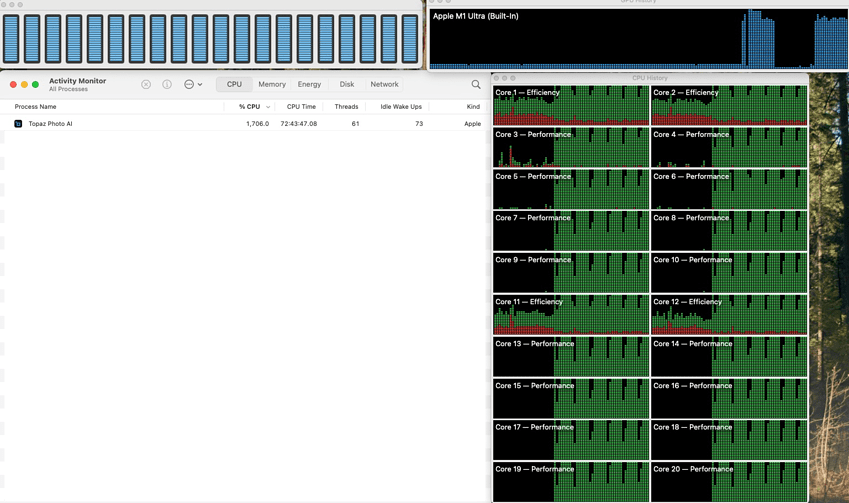The width and height of the screenshot is (849, 503).
Task: Sort by Idle Wake Ups column header
Action: coord(401,107)
